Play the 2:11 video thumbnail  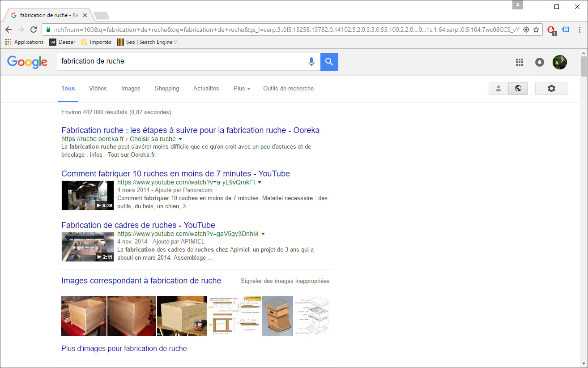(88, 247)
